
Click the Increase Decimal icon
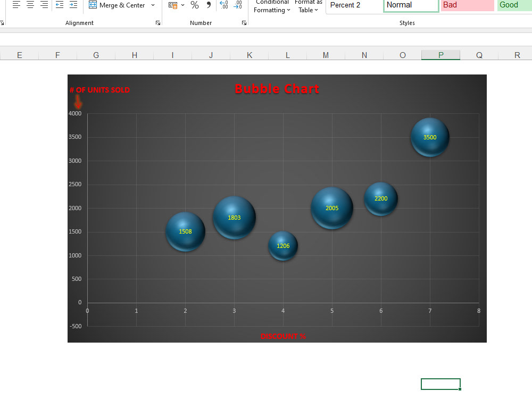click(223, 5)
